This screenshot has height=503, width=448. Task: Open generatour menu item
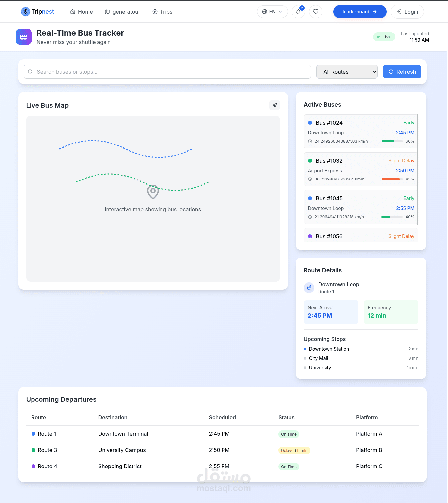(122, 12)
